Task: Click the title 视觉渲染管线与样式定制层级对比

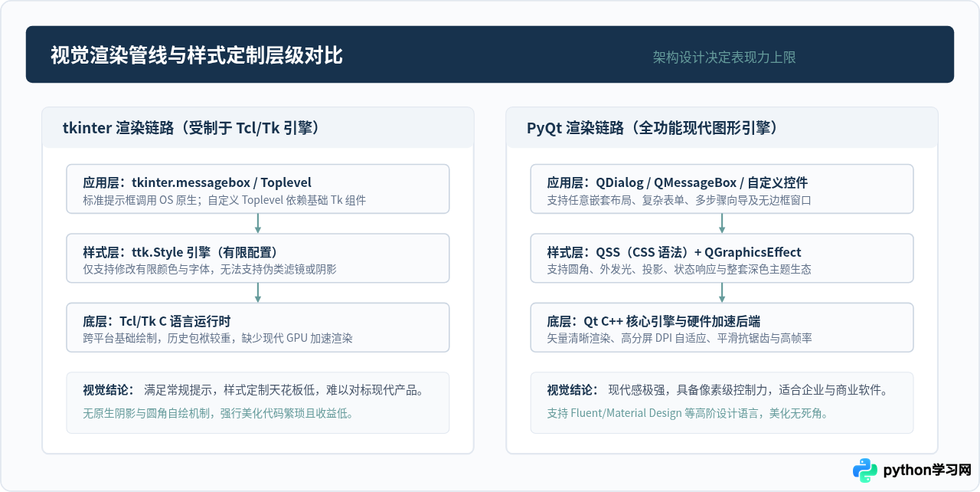Action: 197,55
